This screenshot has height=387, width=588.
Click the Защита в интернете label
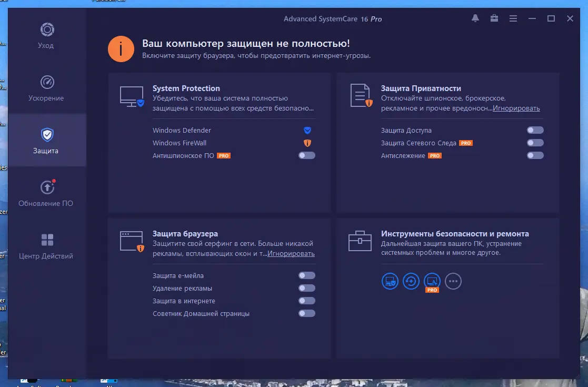(x=184, y=301)
